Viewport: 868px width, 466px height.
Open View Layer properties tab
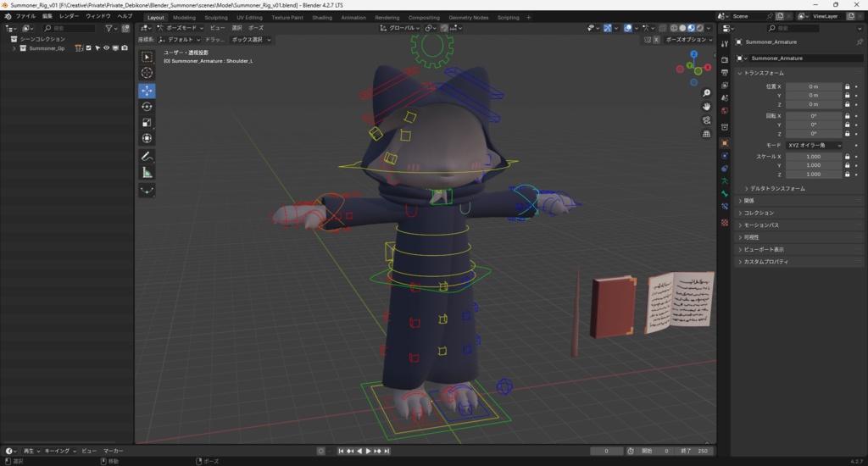(x=725, y=86)
